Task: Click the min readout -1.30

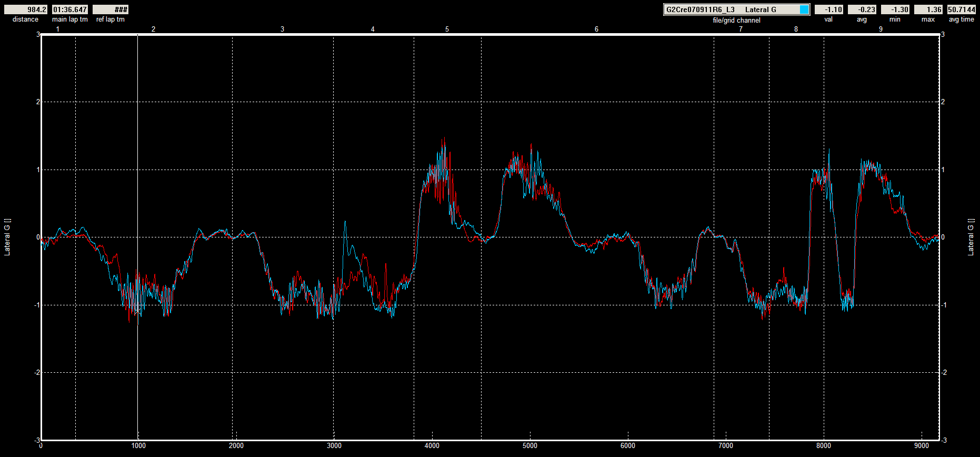Action: pyautogui.click(x=895, y=9)
